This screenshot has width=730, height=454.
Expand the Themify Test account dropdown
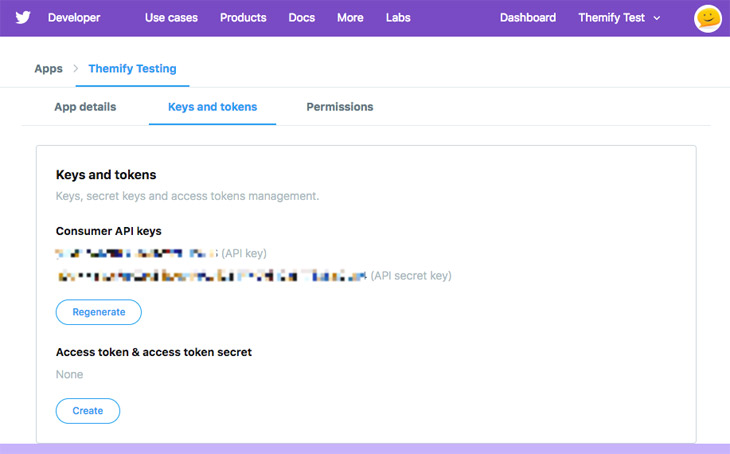619,18
